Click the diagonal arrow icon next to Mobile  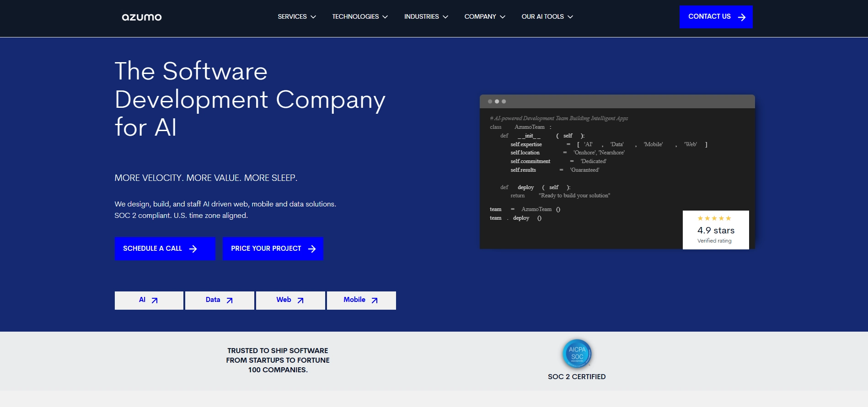point(375,301)
